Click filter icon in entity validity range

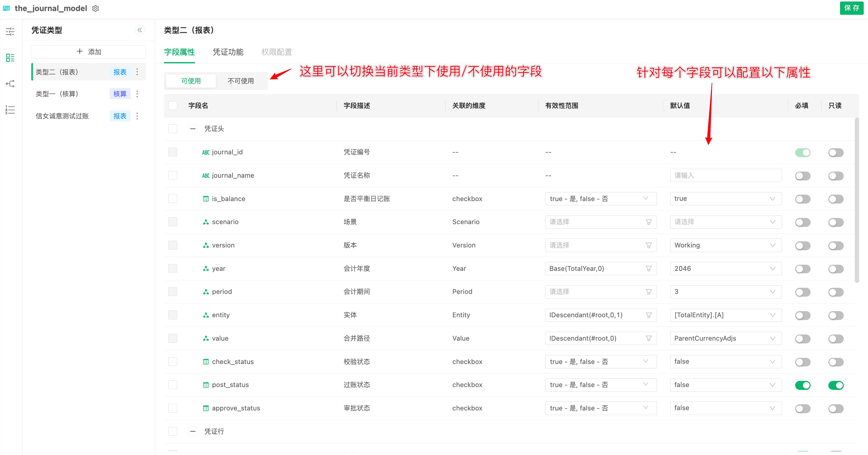(x=648, y=315)
